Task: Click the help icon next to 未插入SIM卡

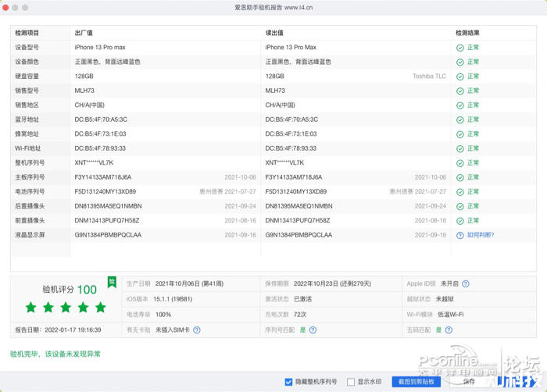Action: tap(197, 330)
